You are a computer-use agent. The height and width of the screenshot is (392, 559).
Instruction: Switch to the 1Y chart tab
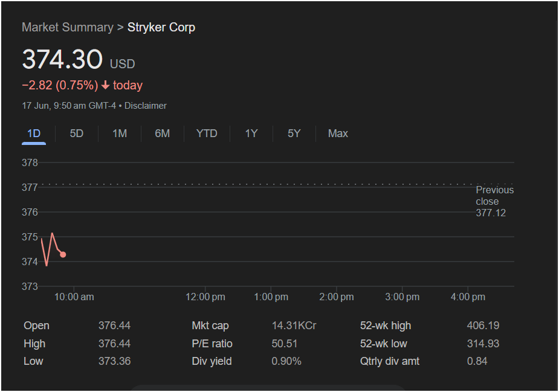[x=251, y=133]
